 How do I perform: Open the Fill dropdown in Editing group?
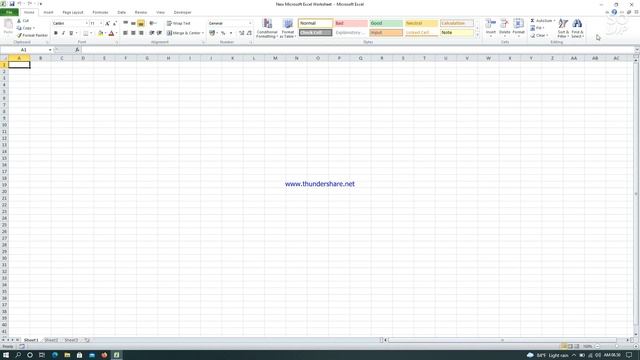[537, 28]
